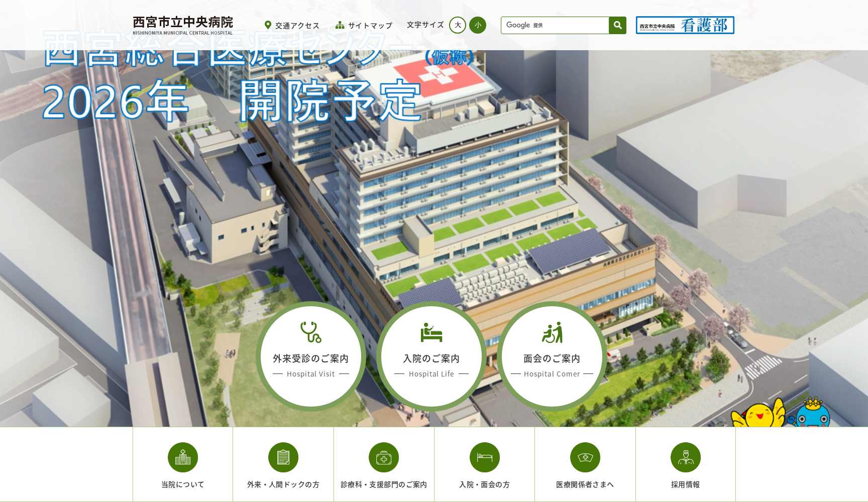Click the bed icon for 入院・面会の方

coord(484,457)
